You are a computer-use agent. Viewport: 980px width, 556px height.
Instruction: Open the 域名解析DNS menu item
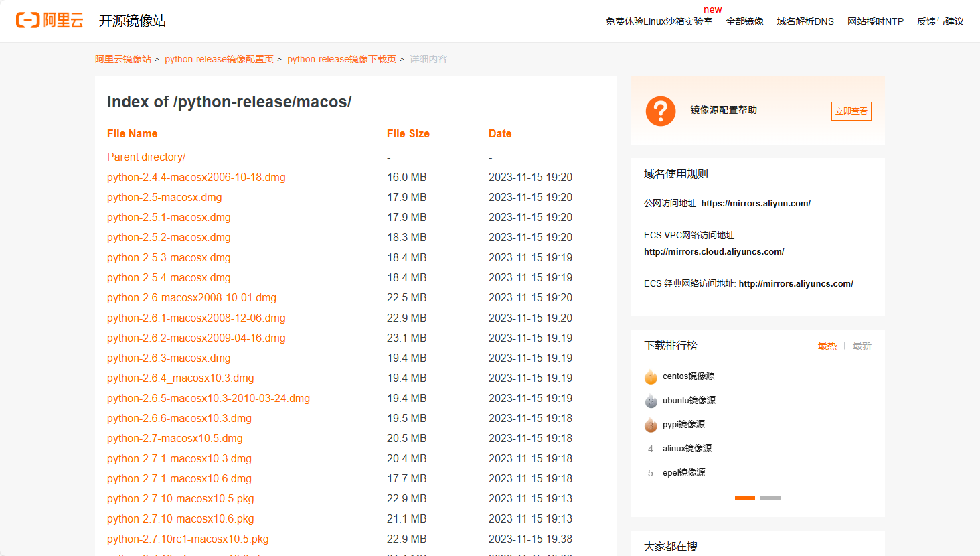point(805,21)
